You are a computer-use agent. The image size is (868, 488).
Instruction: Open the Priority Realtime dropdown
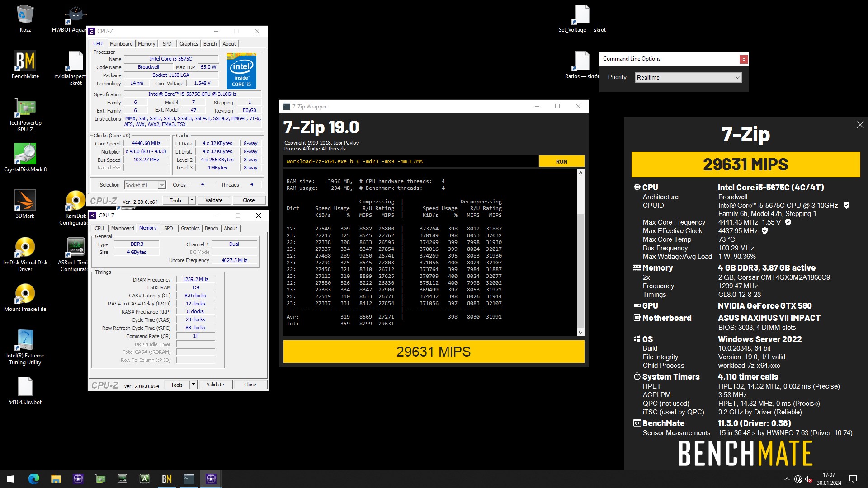point(688,78)
